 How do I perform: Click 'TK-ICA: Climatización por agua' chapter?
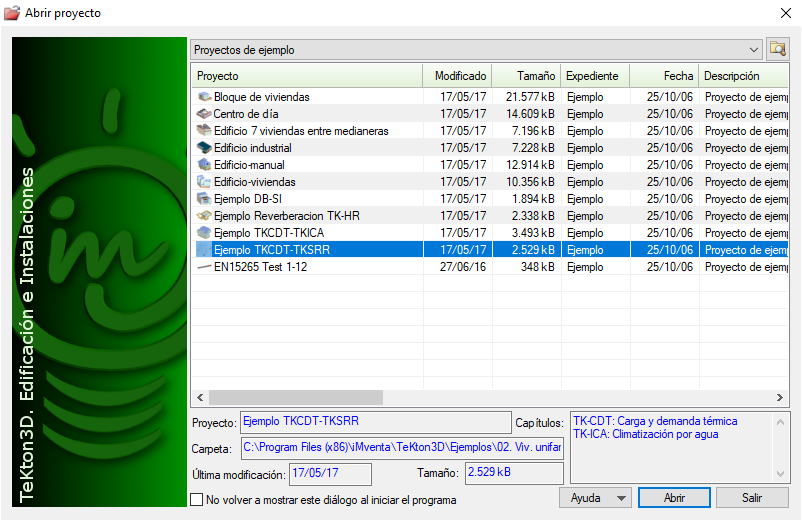pos(645,434)
